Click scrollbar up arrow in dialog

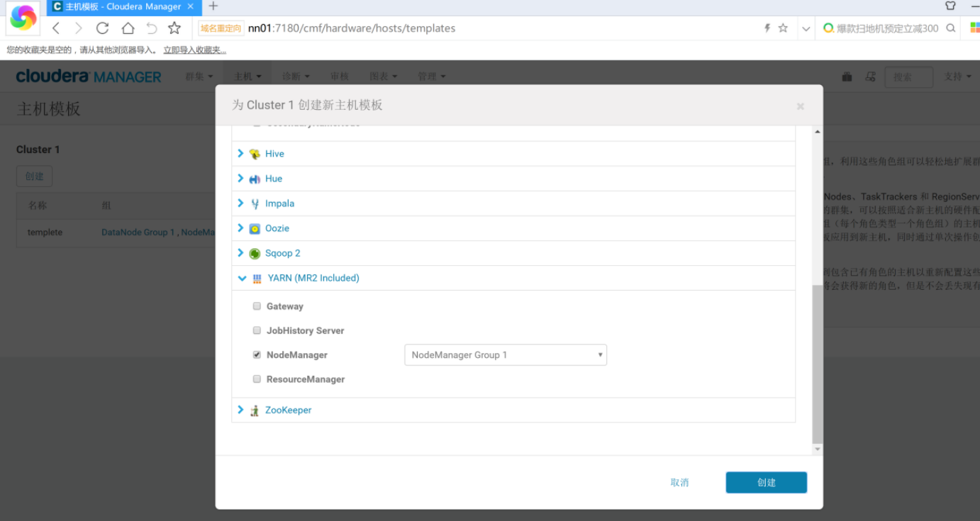pyautogui.click(x=818, y=132)
